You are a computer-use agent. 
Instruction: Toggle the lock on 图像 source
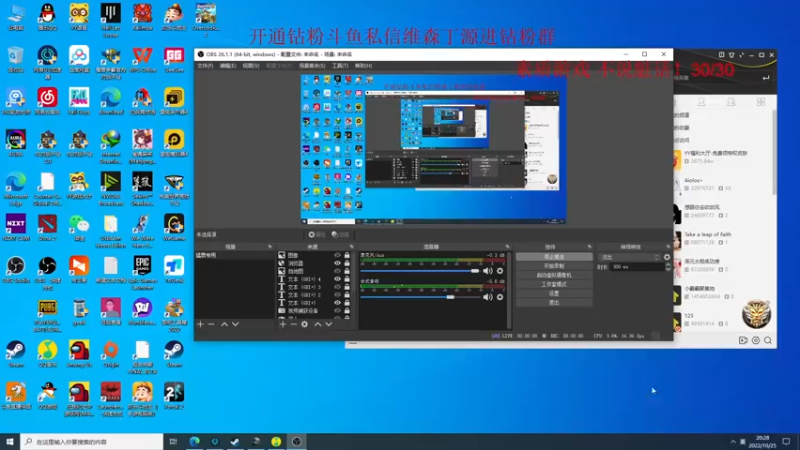click(347, 255)
